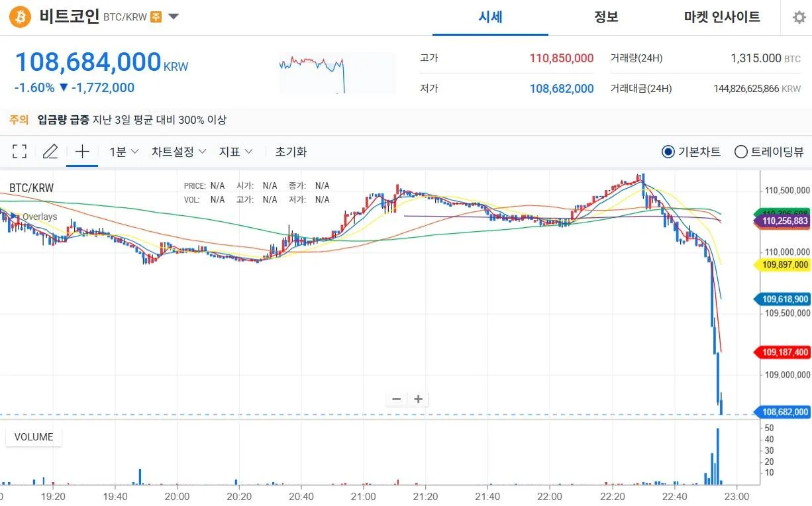Select the 기본차트 radio button
Image resolution: width=812 pixels, height=506 pixels.
click(x=668, y=152)
